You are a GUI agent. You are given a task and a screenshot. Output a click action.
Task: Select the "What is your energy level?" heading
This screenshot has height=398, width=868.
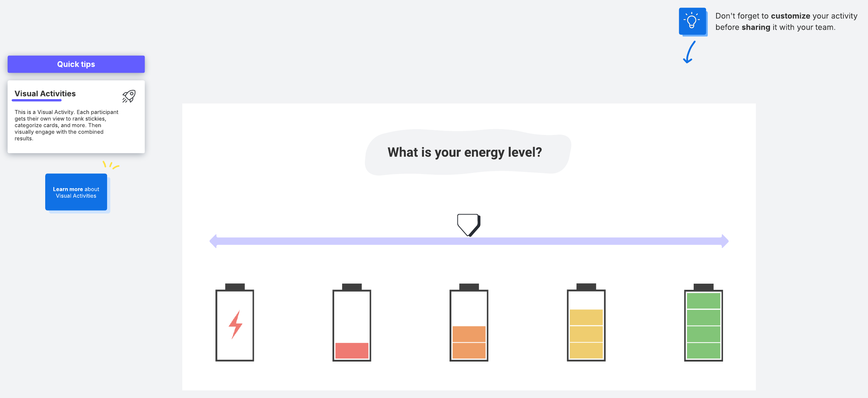[x=465, y=152]
